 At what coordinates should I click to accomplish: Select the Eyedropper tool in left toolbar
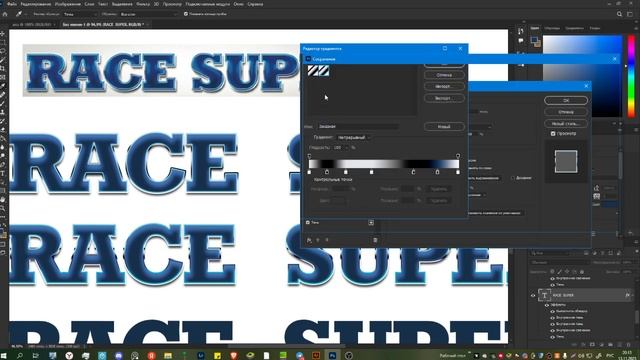point(3,86)
